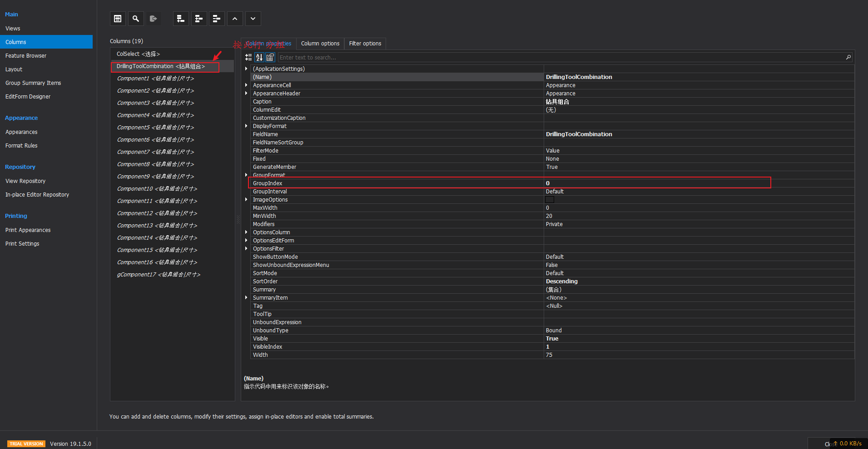Move column down with arrow button

click(x=253, y=19)
